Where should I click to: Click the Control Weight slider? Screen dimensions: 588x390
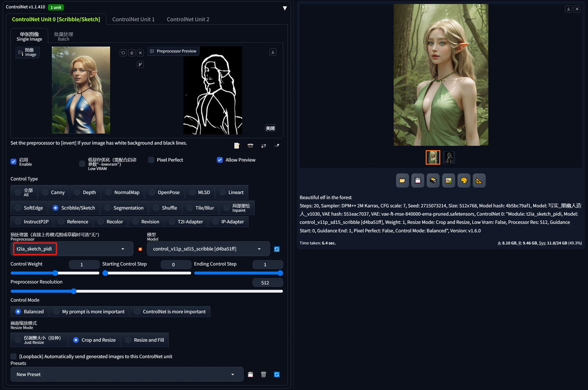(x=55, y=273)
